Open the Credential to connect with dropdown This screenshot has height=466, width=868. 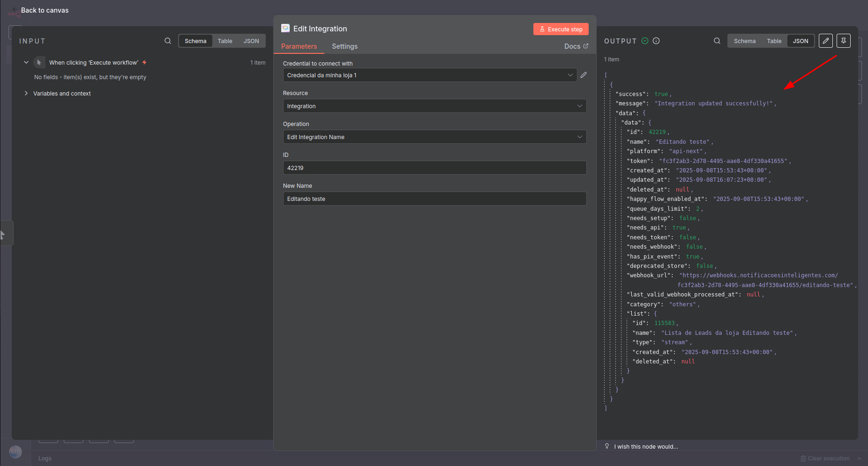click(x=430, y=75)
